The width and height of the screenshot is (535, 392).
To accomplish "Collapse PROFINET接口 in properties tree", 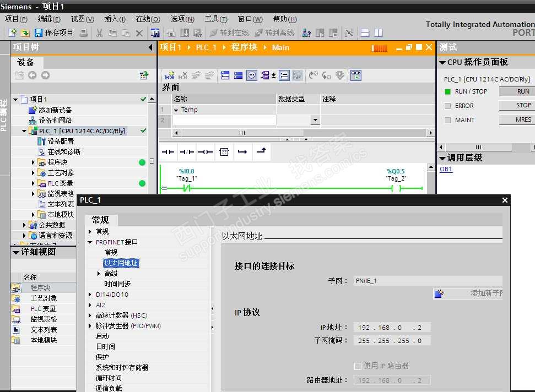I will [x=90, y=242].
